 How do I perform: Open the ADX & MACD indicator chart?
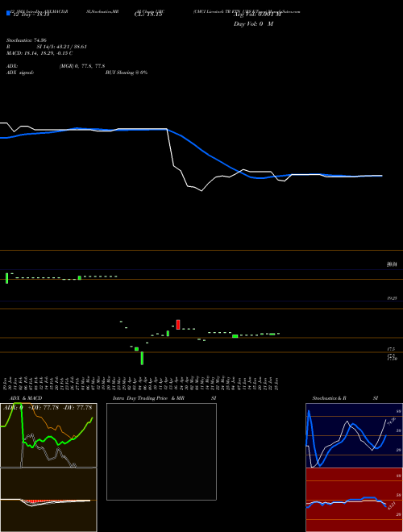point(48,468)
